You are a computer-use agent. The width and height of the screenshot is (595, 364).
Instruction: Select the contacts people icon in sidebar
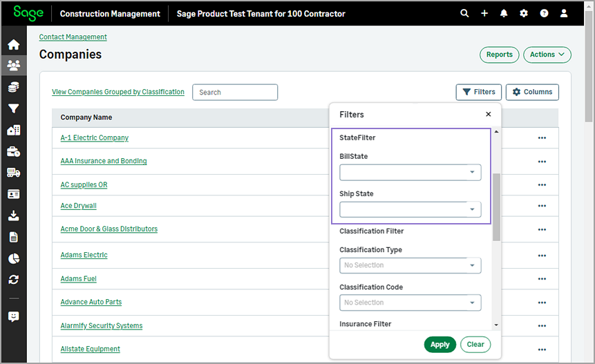click(14, 66)
